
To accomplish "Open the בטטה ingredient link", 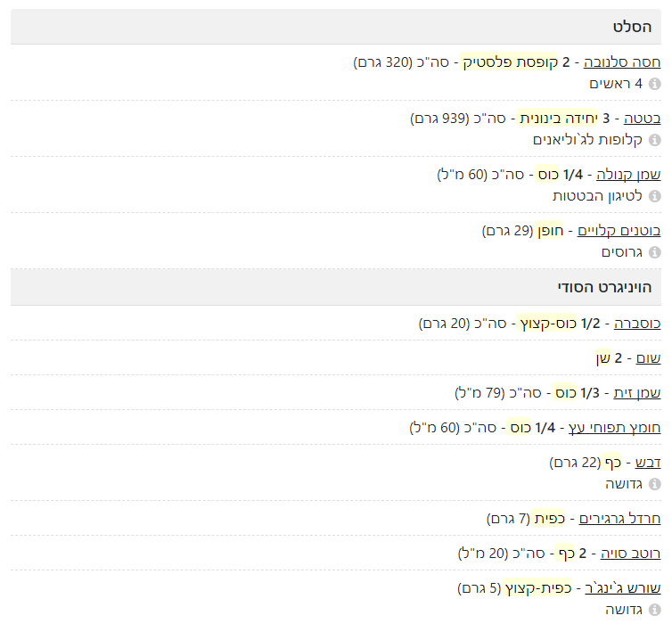I will point(642,119).
